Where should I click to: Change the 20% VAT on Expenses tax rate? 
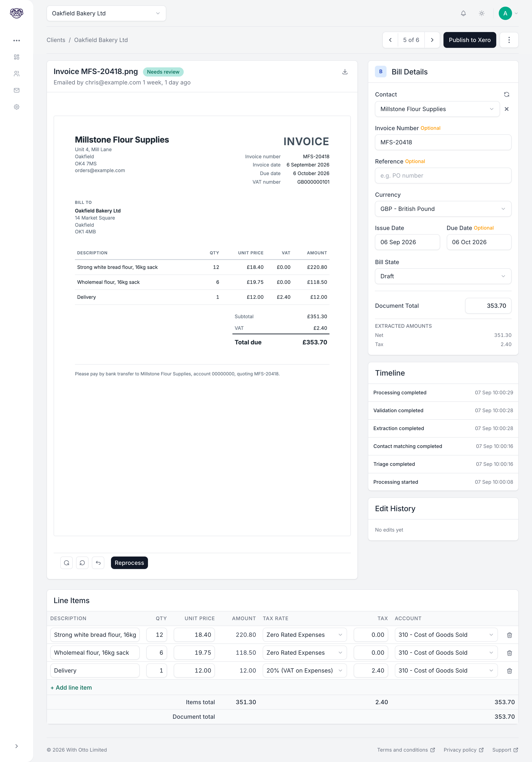pos(304,671)
